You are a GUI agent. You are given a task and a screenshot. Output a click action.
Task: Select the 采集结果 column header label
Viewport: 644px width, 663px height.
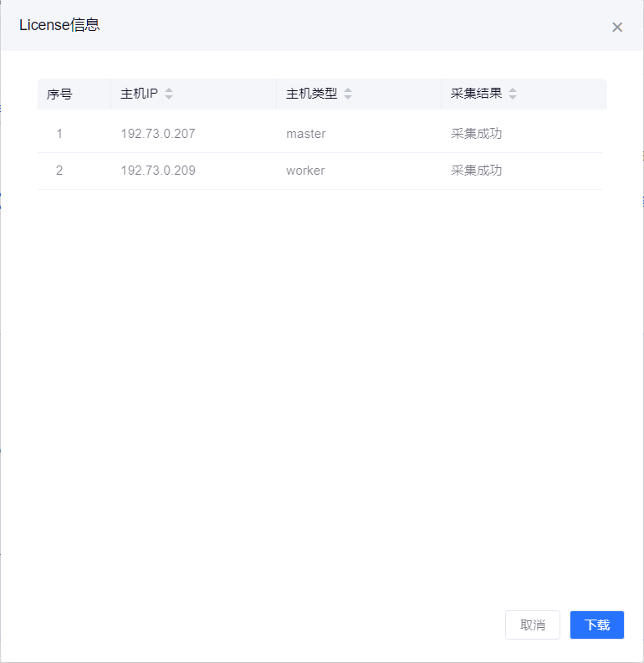477,94
